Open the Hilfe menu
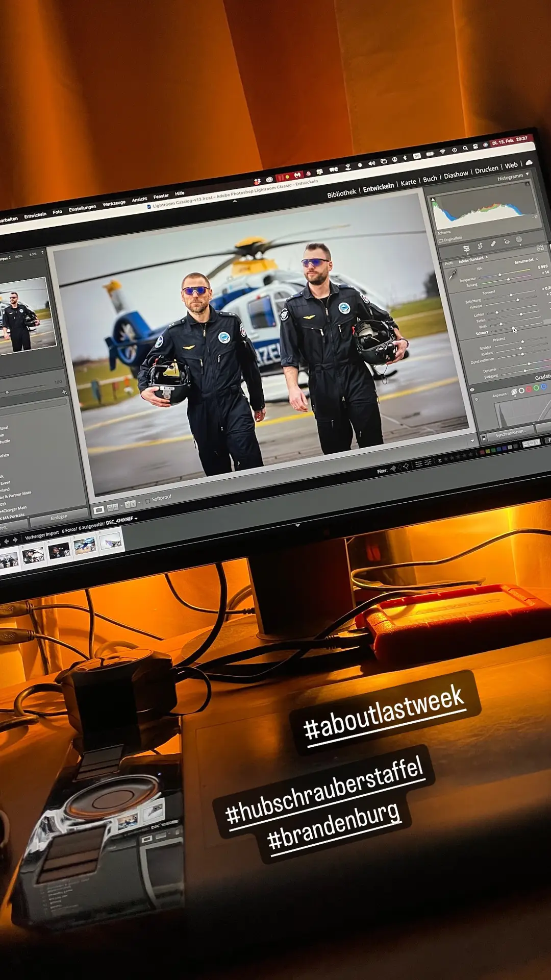The width and height of the screenshot is (551, 980). tap(180, 193)
